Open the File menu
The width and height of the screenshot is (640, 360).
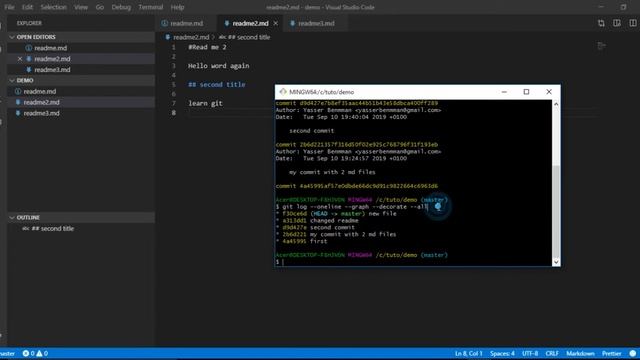click(9, 7)
